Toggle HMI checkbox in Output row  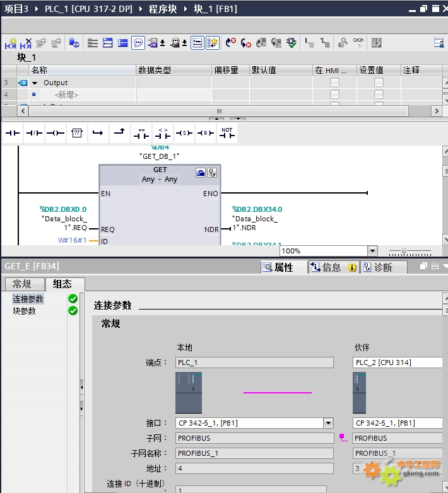(334, 83)
